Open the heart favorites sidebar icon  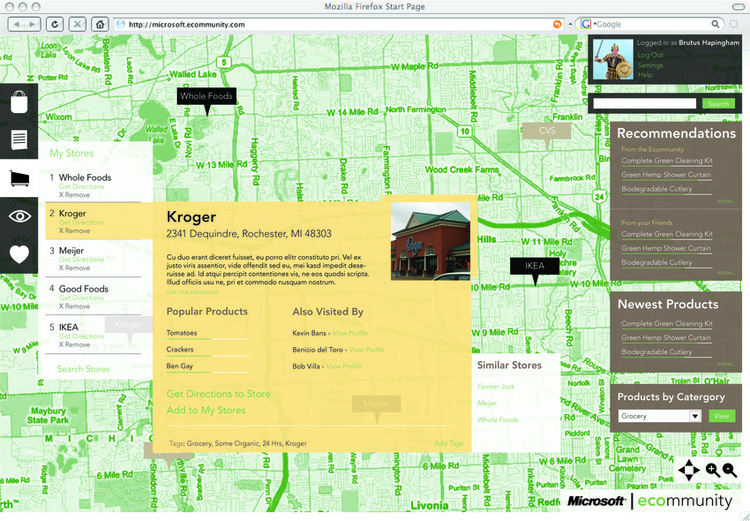(x=20, y=254)
